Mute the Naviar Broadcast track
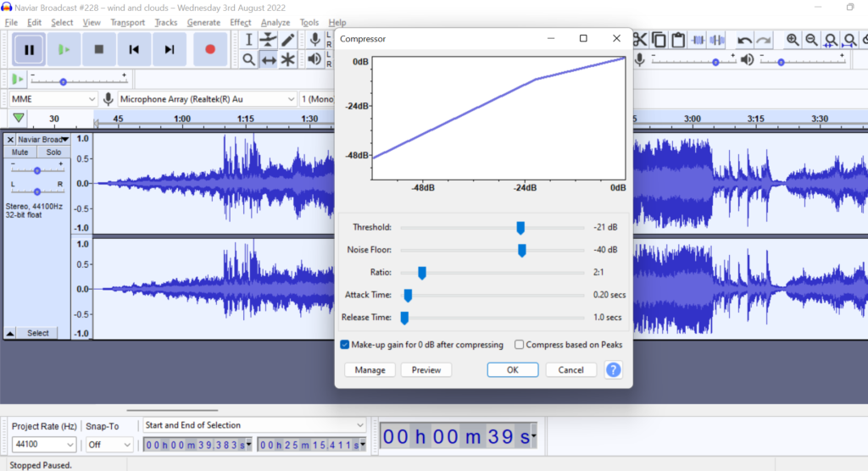The height and width of the screenshot is (471, 868). pos(20,152)
